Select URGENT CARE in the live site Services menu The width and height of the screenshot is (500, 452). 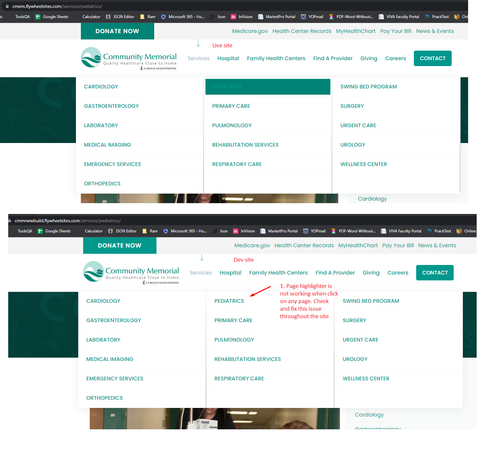coord(358,125)
